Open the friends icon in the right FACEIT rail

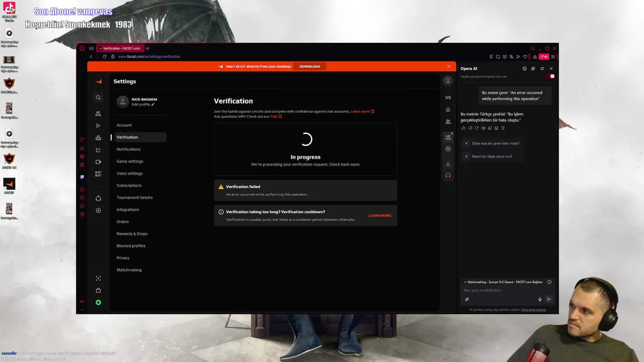tap(448, 122)
